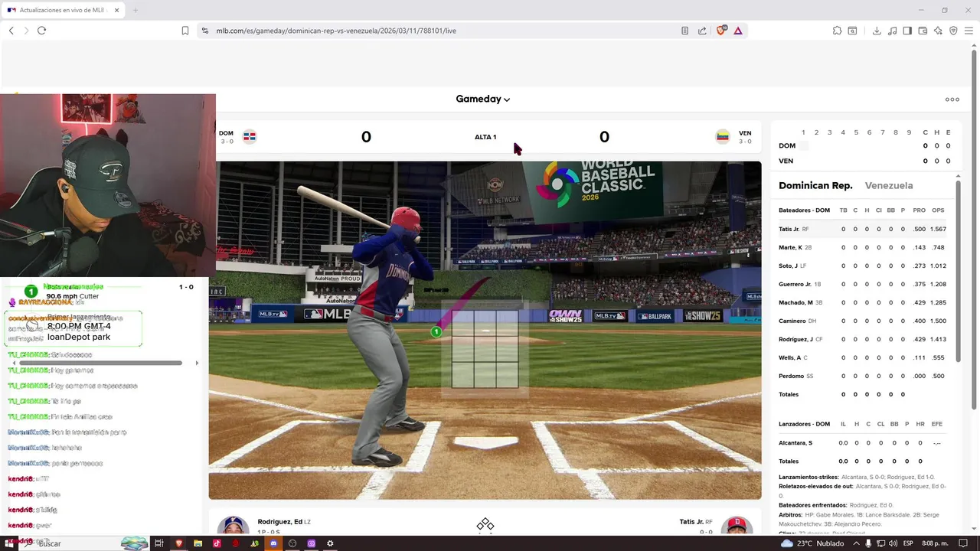Screen dimensions: 980x551
Task: Click the Rodriguez, Ed pitcher headshot
Action: click(233, 526)
